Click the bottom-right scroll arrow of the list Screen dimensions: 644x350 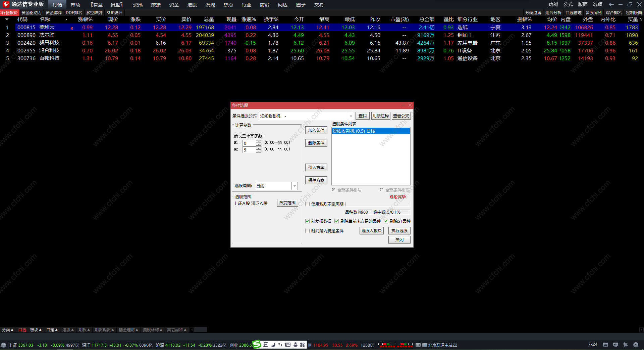coord(641,330)
